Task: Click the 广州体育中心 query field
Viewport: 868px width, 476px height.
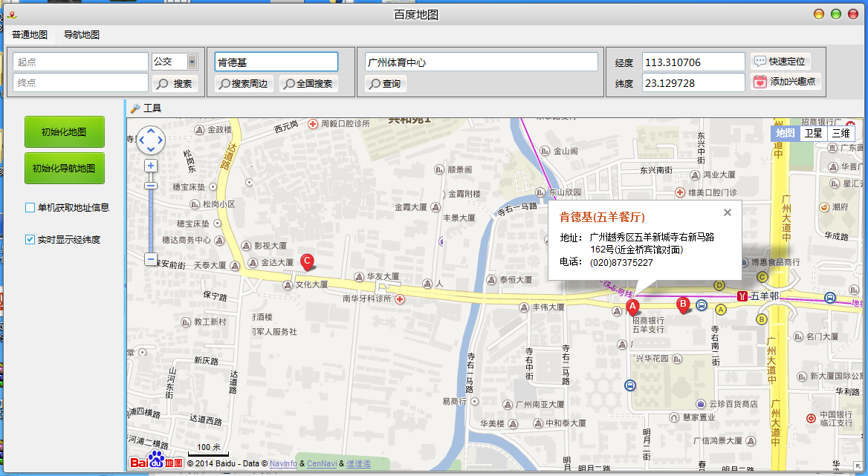Action: [x=482, y=62]
